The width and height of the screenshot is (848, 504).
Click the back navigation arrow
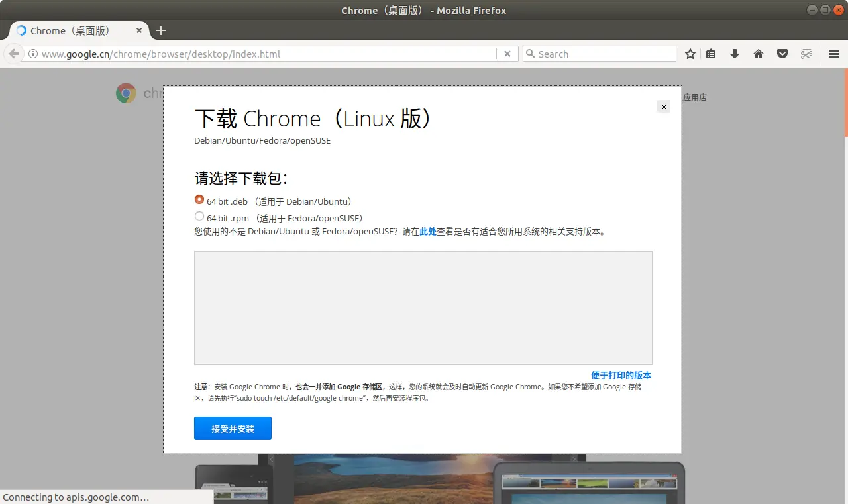coord(13,54)
